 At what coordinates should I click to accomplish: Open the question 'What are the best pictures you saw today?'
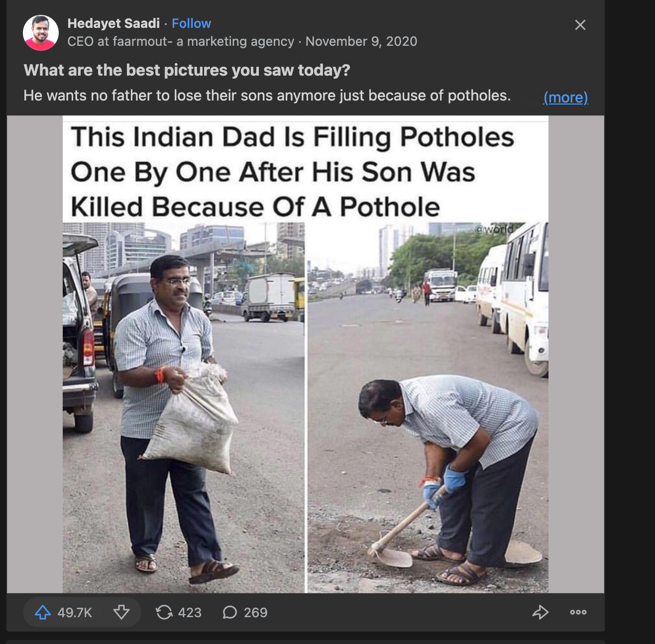point(187,70)
